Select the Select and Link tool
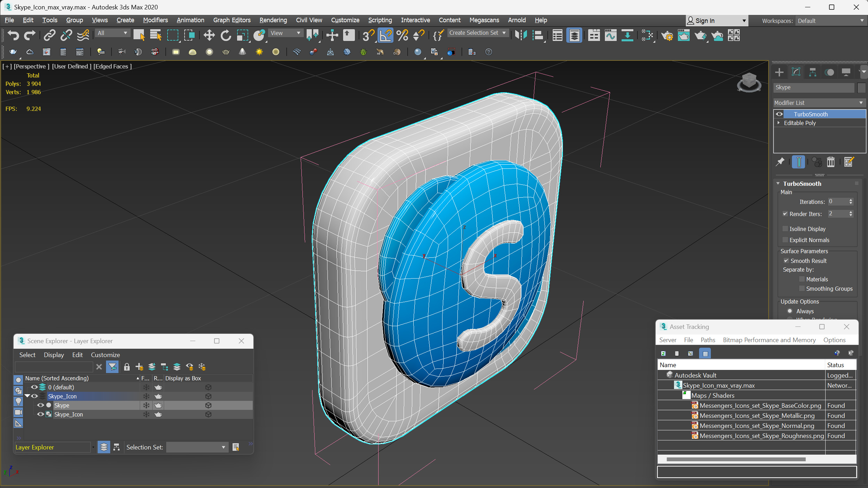Viewport: 868px width, 488px height. (49, 35)
